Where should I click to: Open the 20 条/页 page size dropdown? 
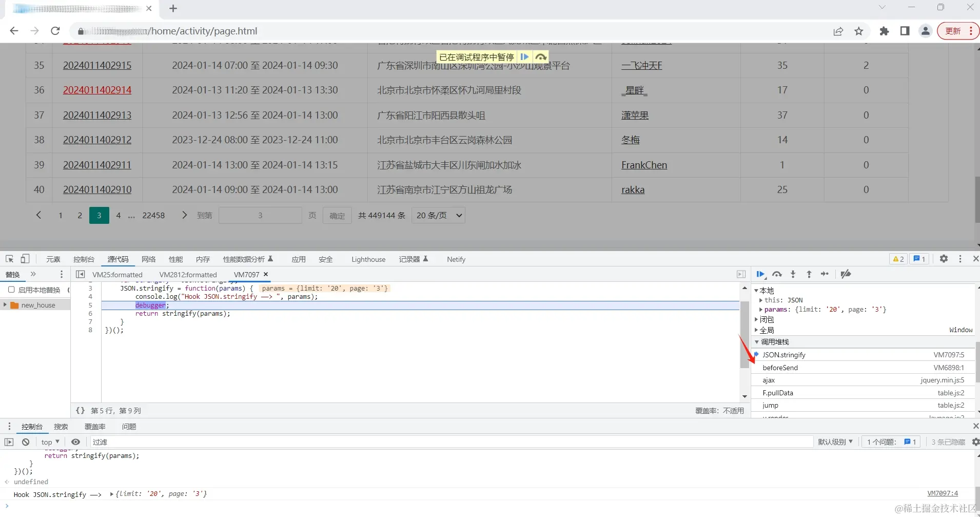[x=439, y=216]
